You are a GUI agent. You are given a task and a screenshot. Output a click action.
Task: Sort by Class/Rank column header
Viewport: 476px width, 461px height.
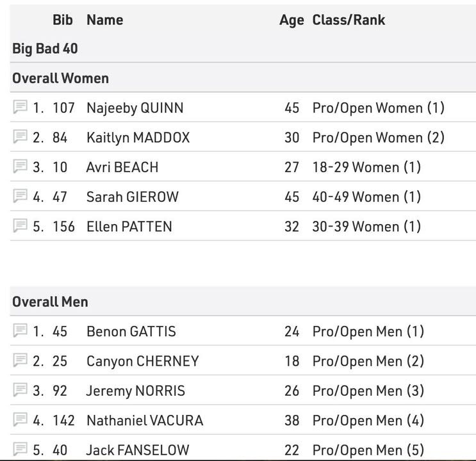coord(349,20)
